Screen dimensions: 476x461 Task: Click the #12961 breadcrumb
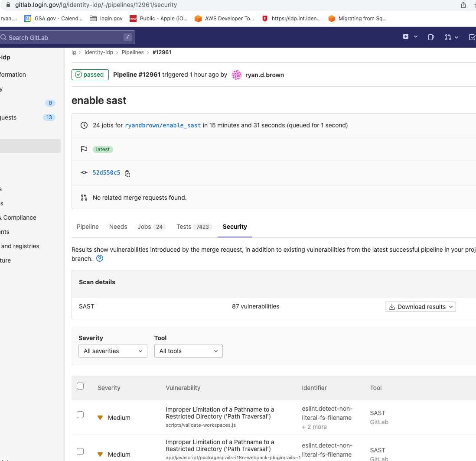(162, 52)
